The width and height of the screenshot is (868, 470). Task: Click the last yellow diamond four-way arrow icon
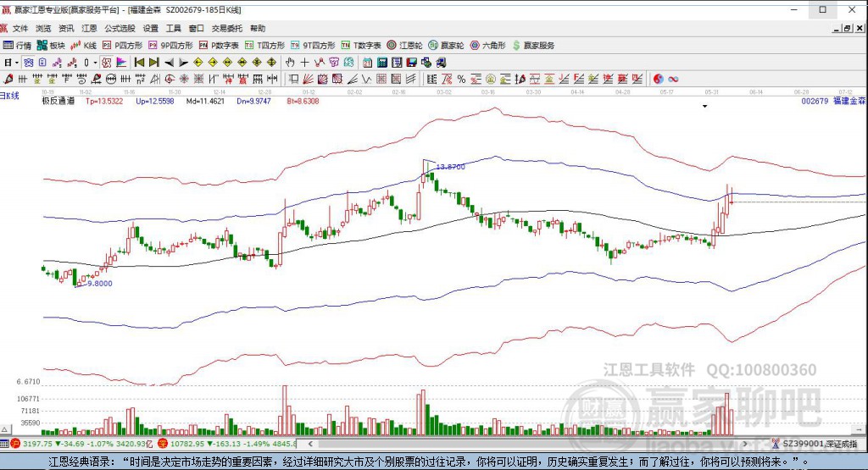(271, 63)
